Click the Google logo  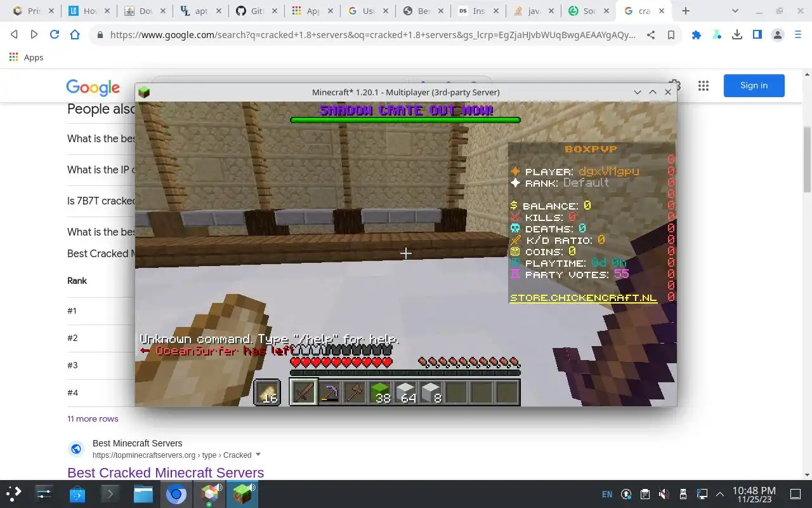pos(93,87)
